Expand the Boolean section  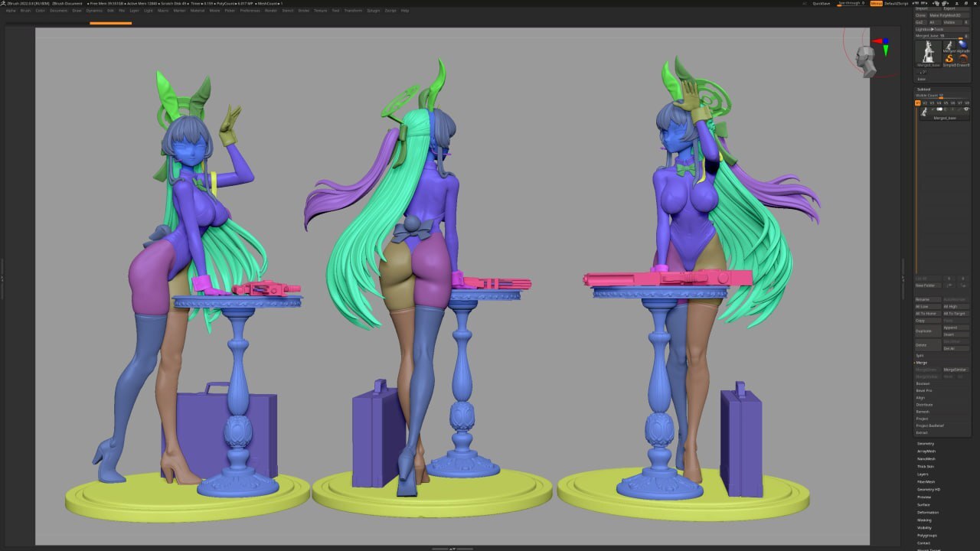tap(923, 383)
